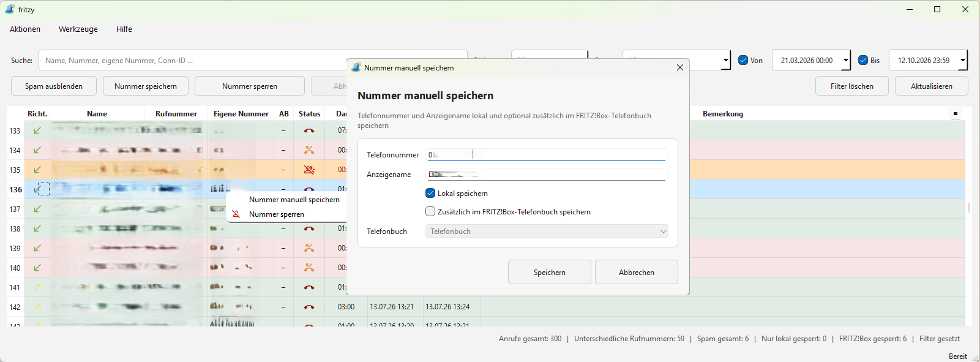The height and width of the screenshot is (362, 980).
Task: Click the Speichern button in dialog
Action: 550,272
